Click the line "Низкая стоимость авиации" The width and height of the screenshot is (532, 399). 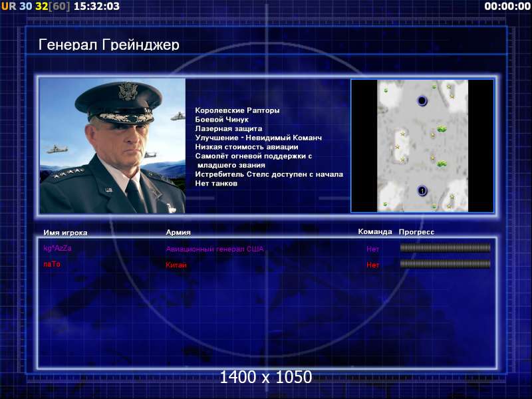(x=247, y=147)
